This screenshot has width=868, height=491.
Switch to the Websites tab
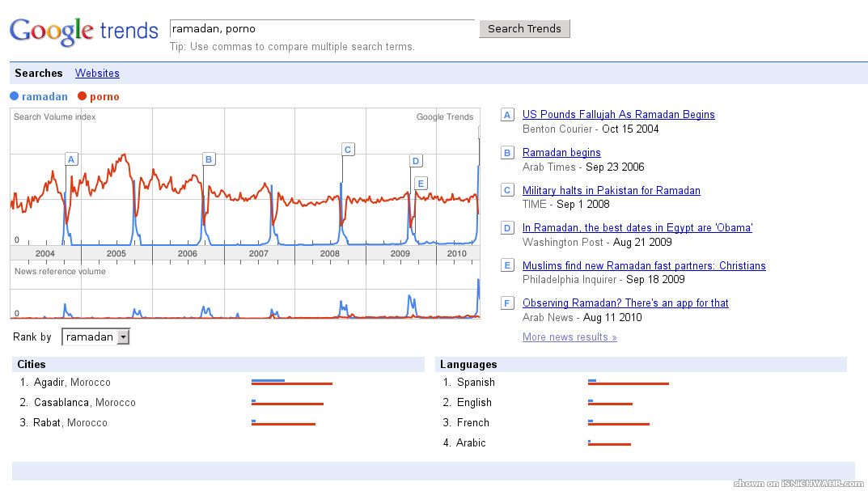tap(97, 73)
